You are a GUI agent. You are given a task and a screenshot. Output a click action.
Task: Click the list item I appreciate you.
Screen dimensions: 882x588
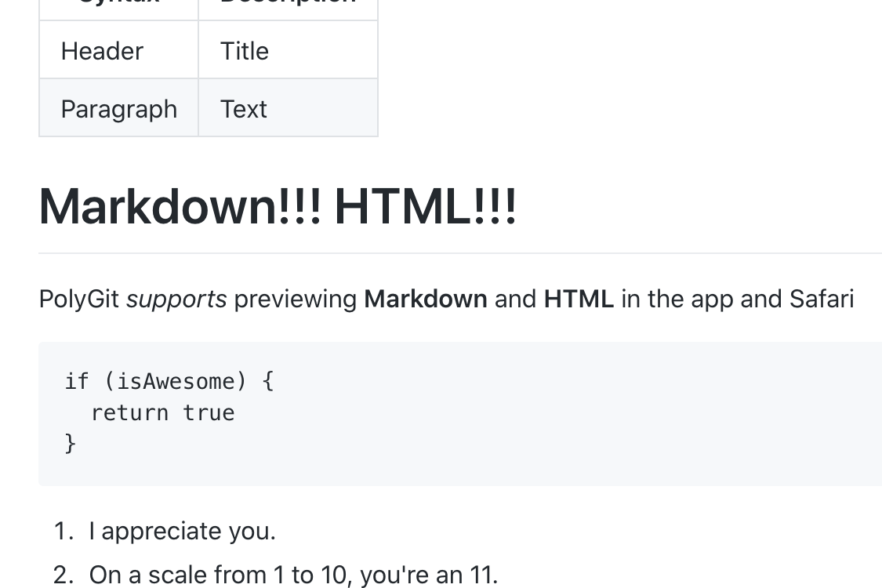(x=182, y=532)
